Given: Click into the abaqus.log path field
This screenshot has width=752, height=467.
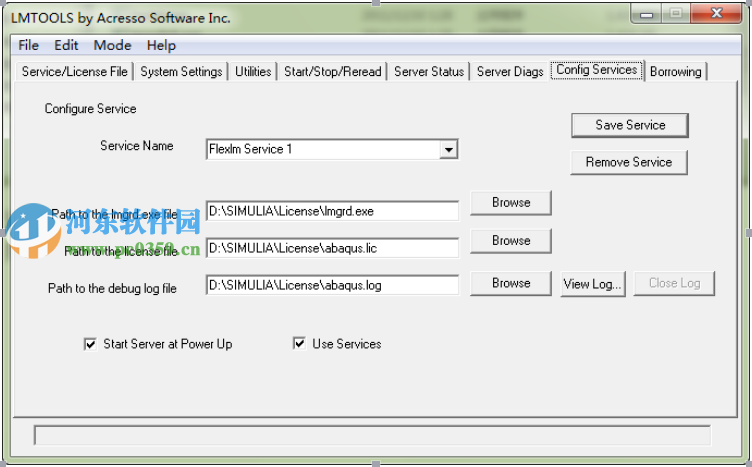Looking at the screenshot, I should tap(332, 285).
